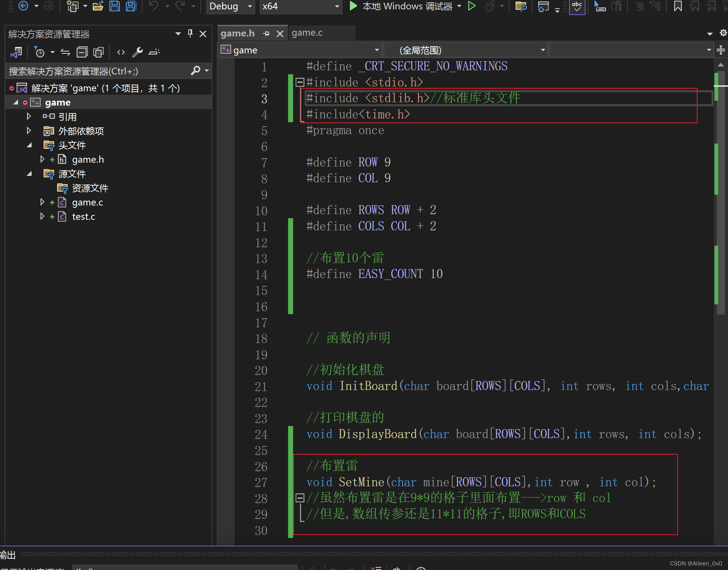The height and width of the screenshot is (570, 728).
Task: Collapse the 头文件 folder in tree
Action: tap(29, 145)
